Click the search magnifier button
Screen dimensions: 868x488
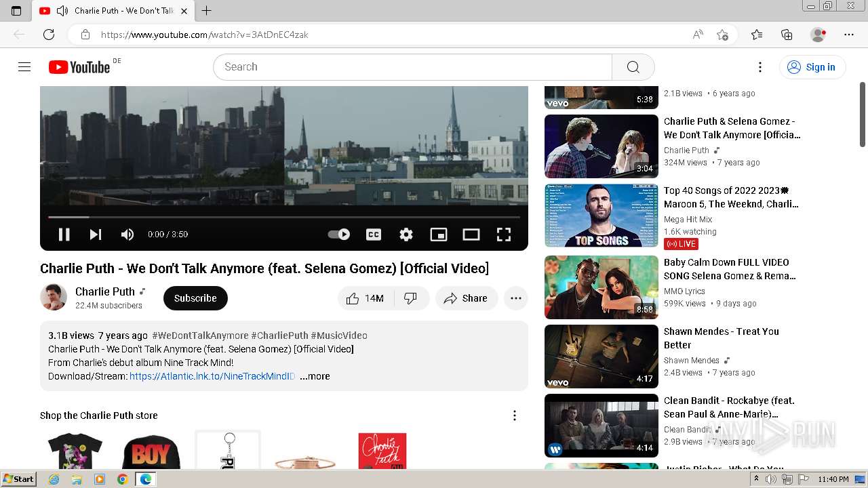pos(633,66)
